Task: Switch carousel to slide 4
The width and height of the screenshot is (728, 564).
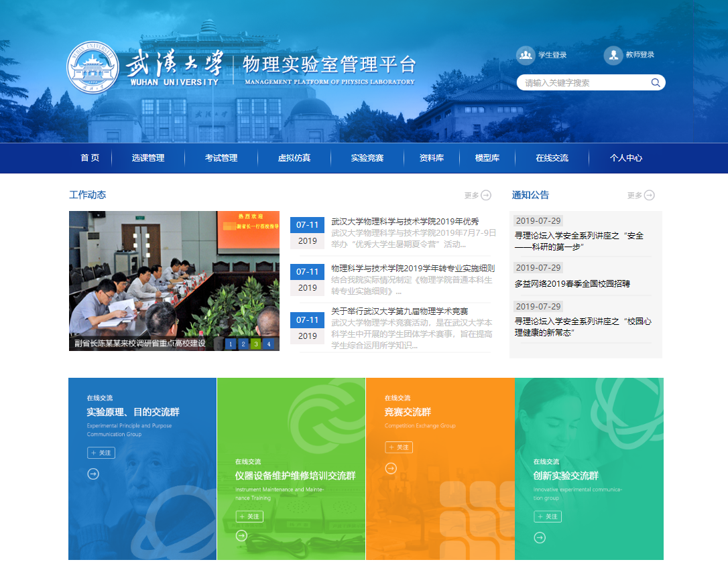Action: pos(268,344)
